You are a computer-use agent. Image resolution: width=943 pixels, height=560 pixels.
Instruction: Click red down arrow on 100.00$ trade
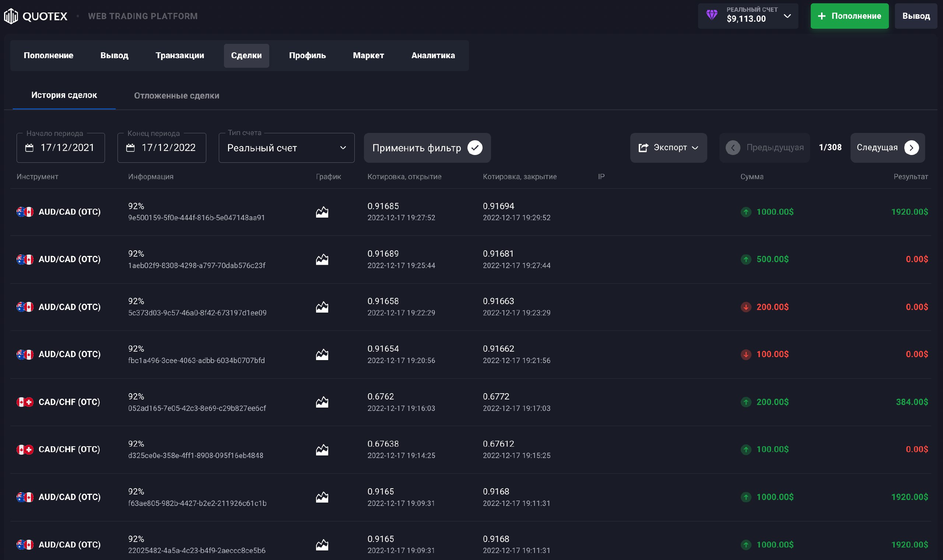[x=746, y=354]
